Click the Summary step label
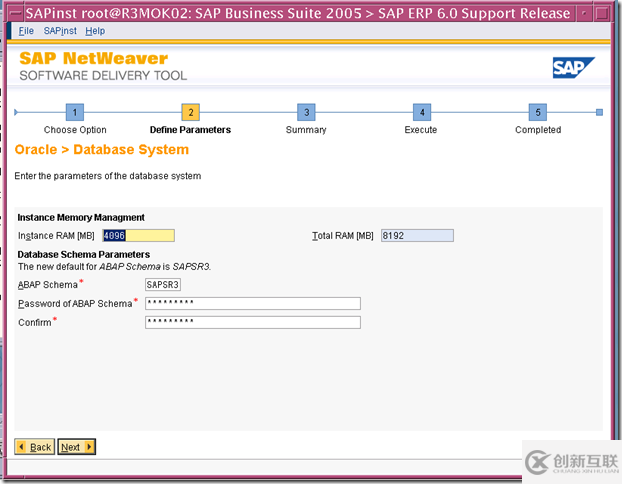622x484 pixels. [306, 130]
